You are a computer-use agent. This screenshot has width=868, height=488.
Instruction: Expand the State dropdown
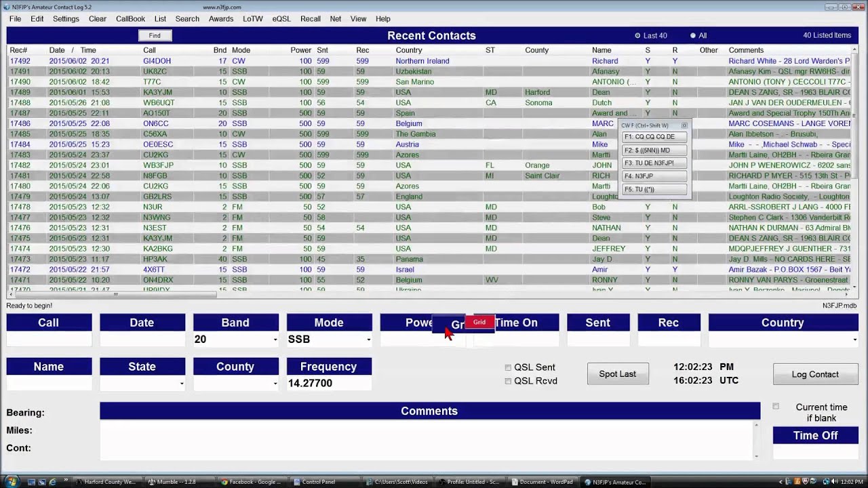click(x=182, y=384)
